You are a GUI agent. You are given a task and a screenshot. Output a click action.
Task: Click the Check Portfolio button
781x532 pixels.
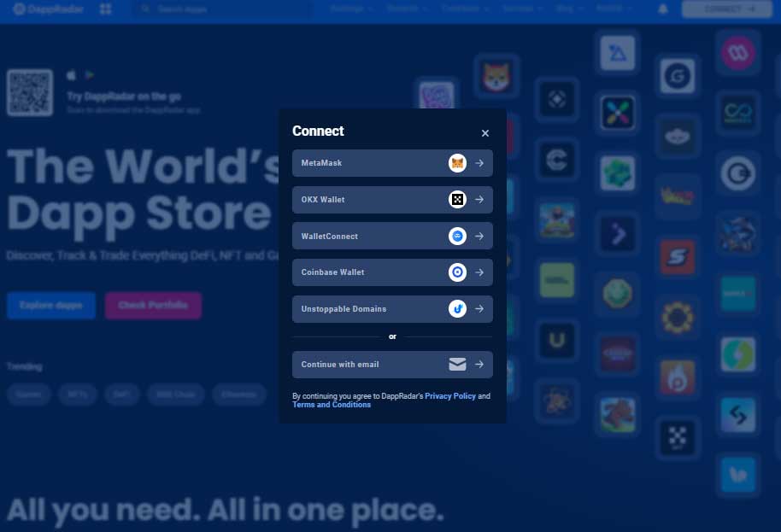(x=154, y=305)
